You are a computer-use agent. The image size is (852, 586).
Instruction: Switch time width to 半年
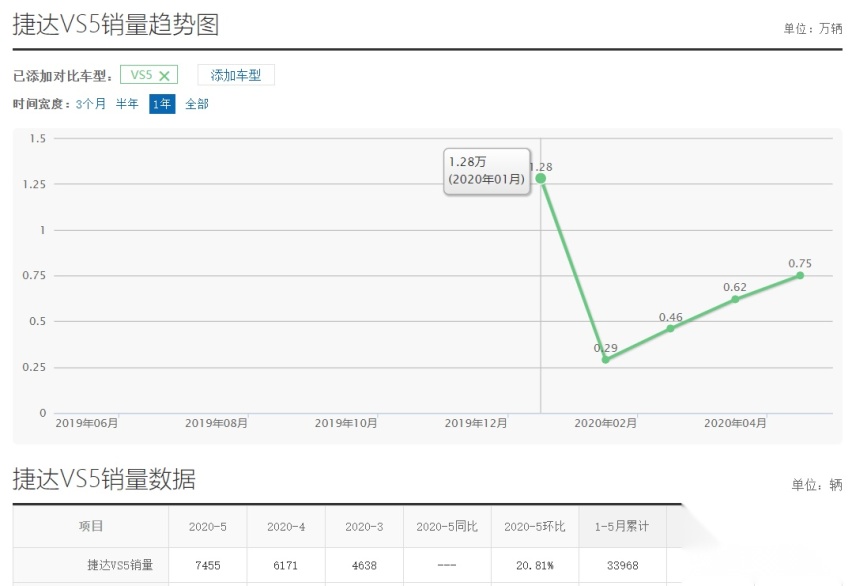[127, 104]
